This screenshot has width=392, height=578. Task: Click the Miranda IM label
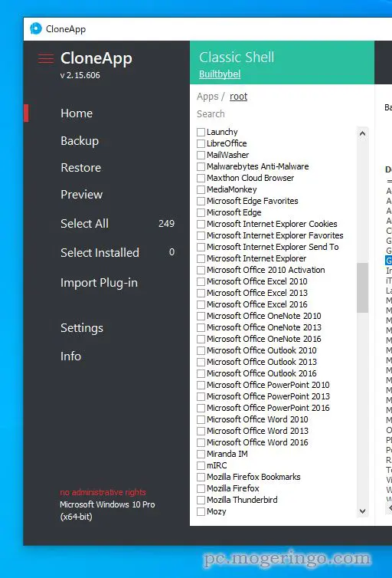(x=227, y=454)
